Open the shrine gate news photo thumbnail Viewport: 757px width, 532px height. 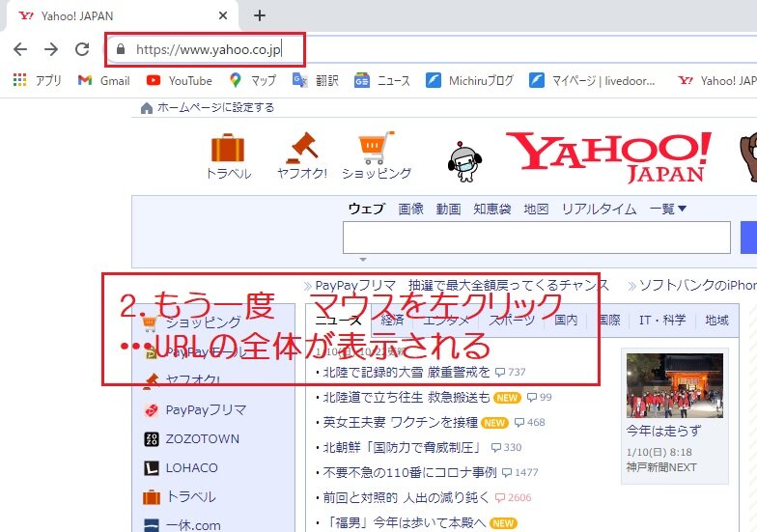tap(675, 385)
